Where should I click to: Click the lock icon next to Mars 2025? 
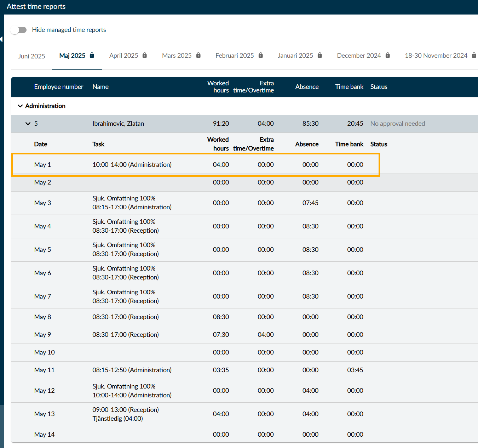tap(198, 55)
